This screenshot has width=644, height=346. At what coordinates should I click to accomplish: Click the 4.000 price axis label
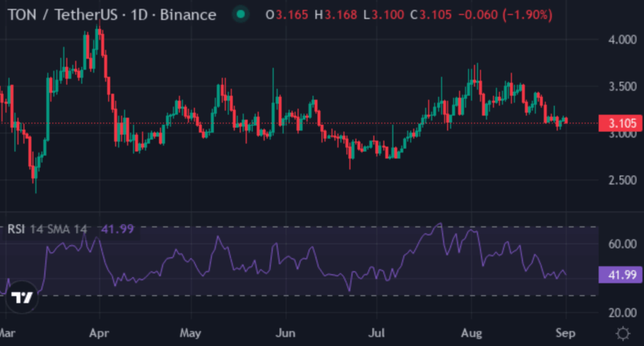click(x=622, y=40)
